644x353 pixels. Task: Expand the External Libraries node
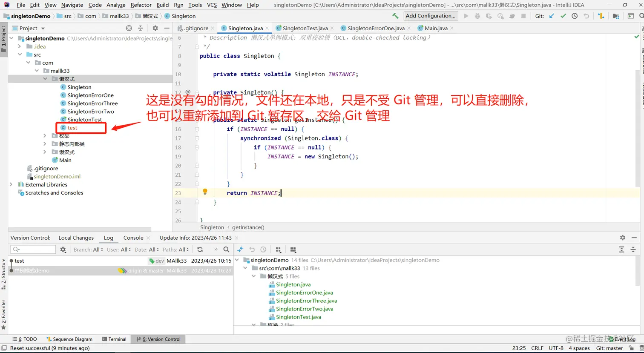[11, 184]
